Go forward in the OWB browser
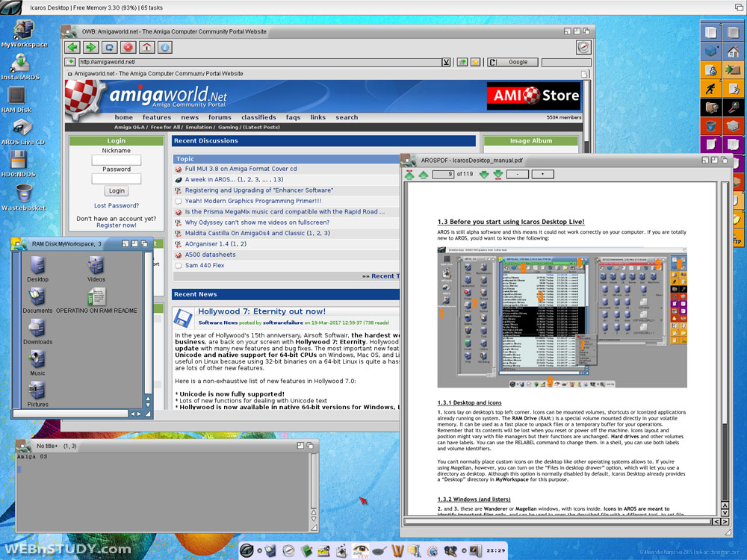Image resolution: width=747 pixels, height=560 pixels. click(x=91, y=47)
